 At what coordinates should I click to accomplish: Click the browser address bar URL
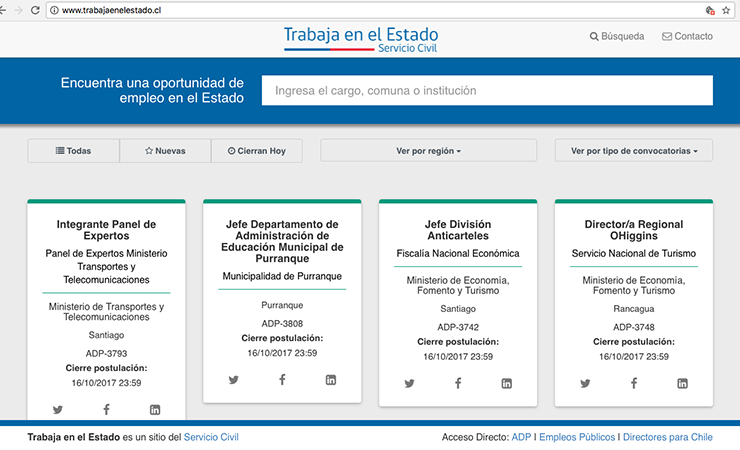tap(111, 10)
